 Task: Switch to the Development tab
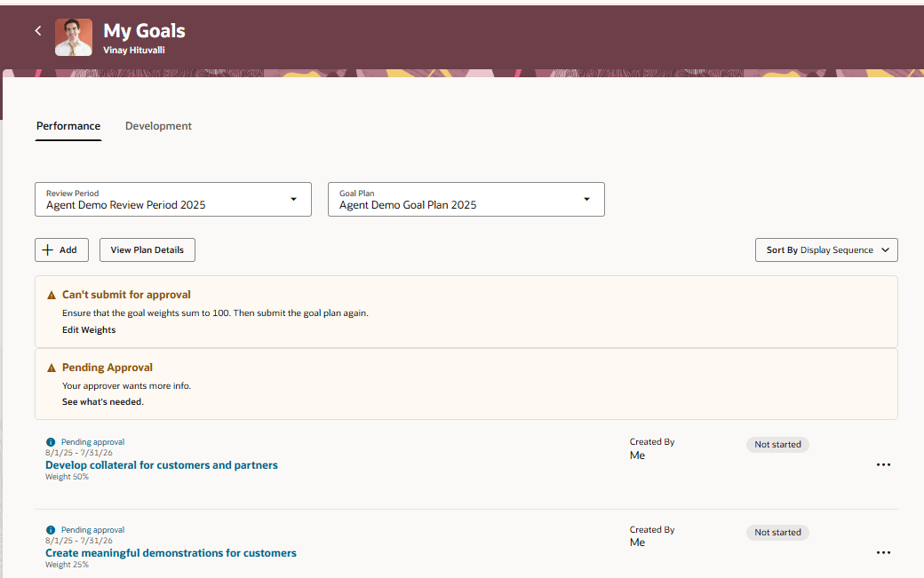coord(158,125)
